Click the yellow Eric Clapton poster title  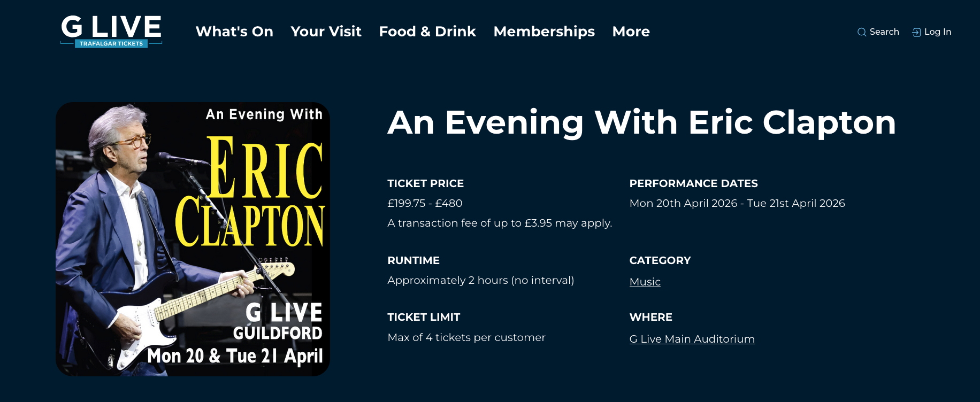click(x=250, y=192)
